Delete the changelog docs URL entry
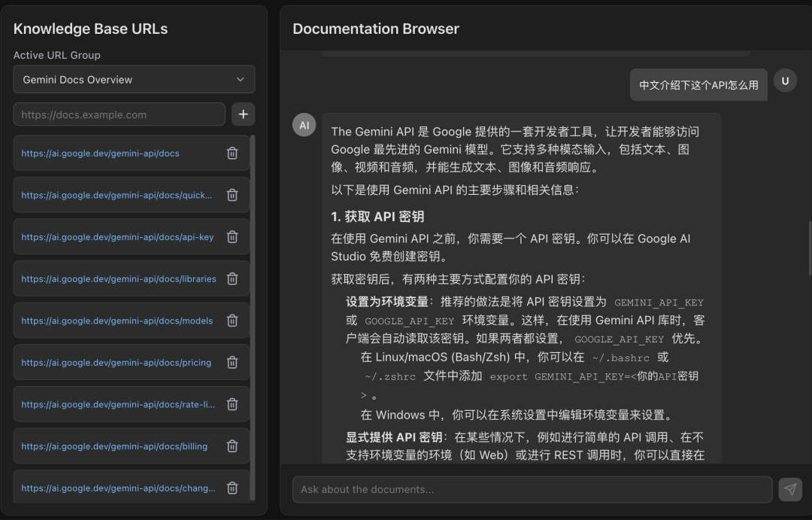The height and width of the screenshot is (520, 812). tap(232, 488)
